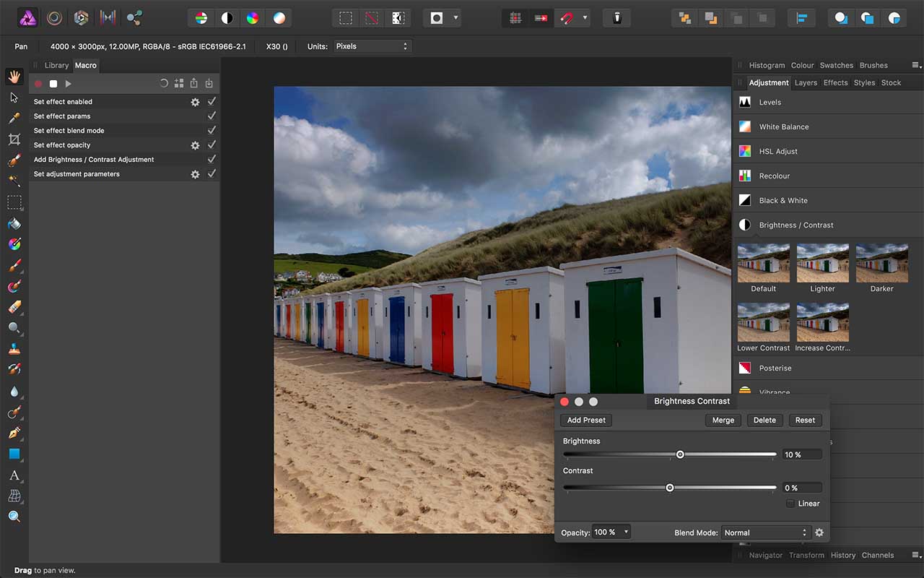Uncheck the Set effect params step
The width and height of the screenshot is (924, 578).
(x=212, y=116)
